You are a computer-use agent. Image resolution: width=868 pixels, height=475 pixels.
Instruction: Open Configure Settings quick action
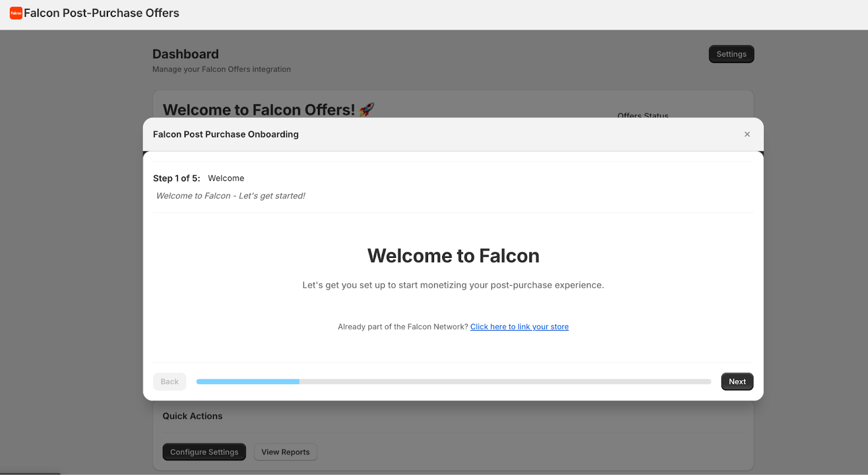click(204, 452)
